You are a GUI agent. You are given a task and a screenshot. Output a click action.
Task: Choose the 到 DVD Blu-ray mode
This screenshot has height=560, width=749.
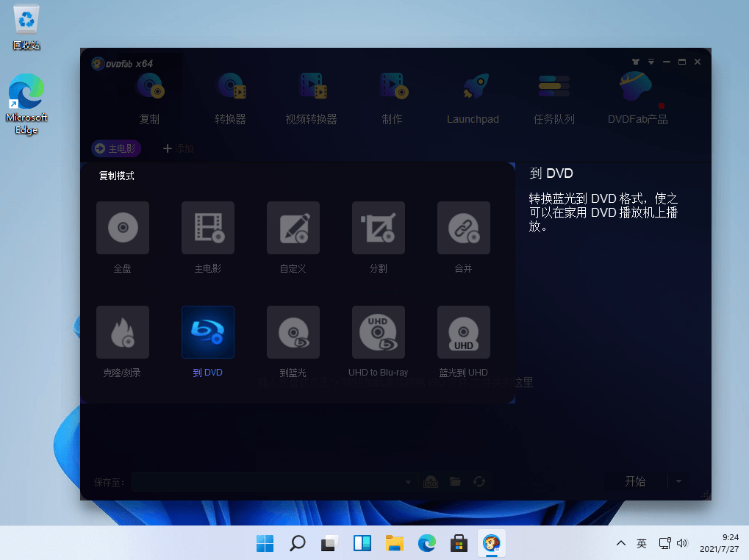click(208, 332)
